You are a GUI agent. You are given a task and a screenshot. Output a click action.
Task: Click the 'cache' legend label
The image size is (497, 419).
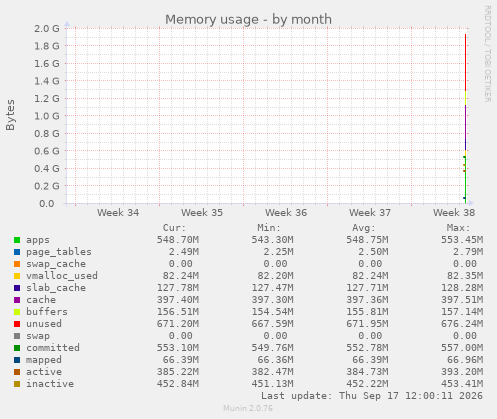pos(41,300)
